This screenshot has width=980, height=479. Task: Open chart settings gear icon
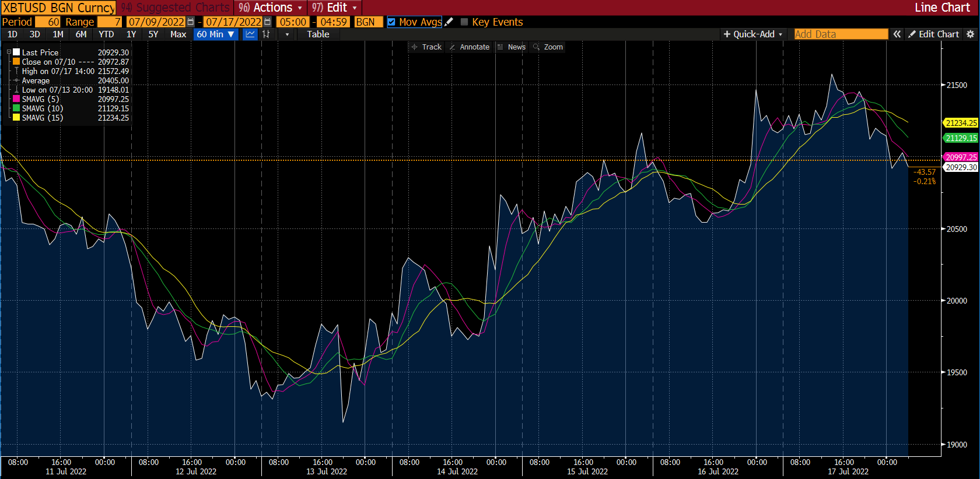click(971, 34)
